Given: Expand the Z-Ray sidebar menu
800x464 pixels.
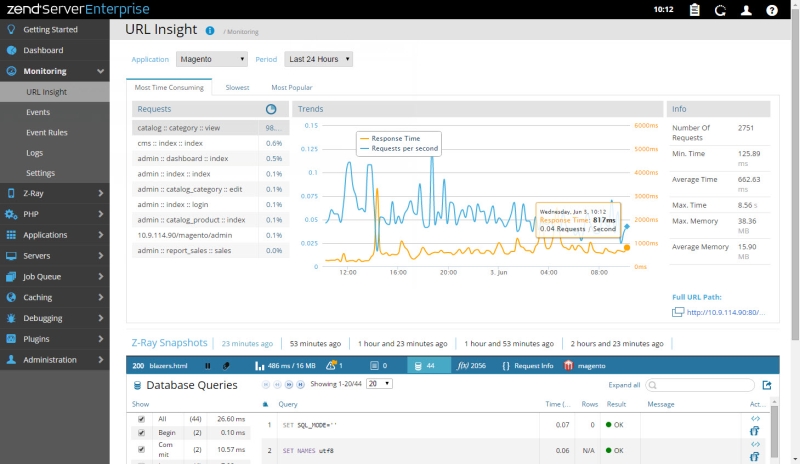Looking at the screenshot, I should point(55,193).
